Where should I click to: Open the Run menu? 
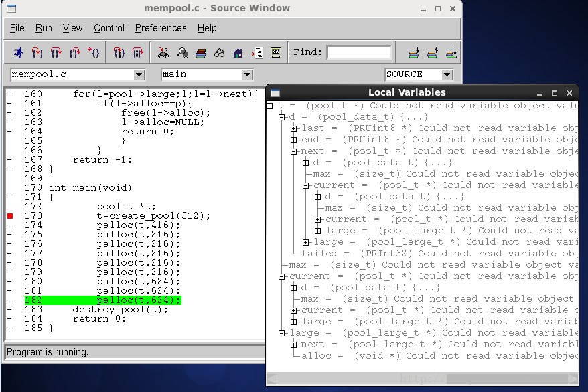(44, 28)
